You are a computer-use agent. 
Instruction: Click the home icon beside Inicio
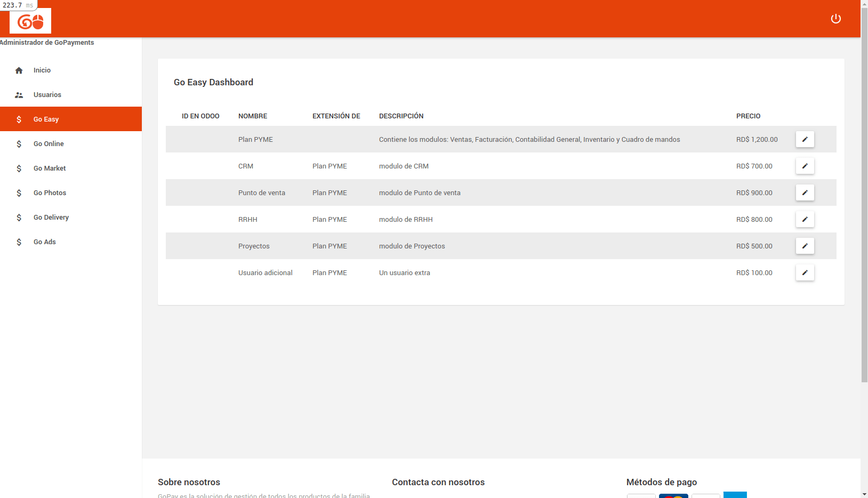(19, 70)
